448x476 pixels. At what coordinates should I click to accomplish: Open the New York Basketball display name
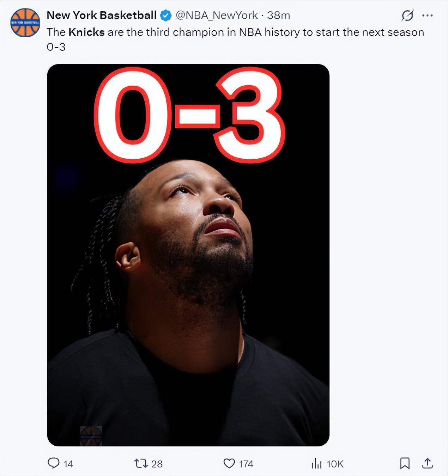102,15
